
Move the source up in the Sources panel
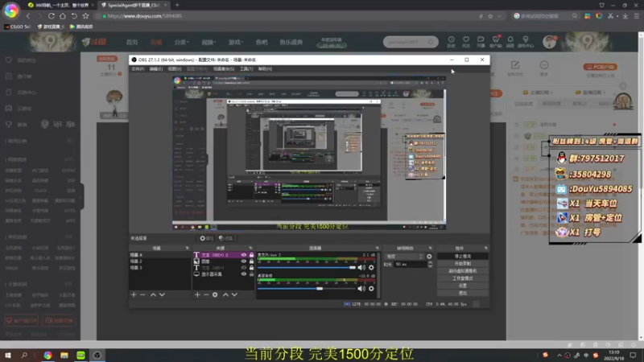225,294
